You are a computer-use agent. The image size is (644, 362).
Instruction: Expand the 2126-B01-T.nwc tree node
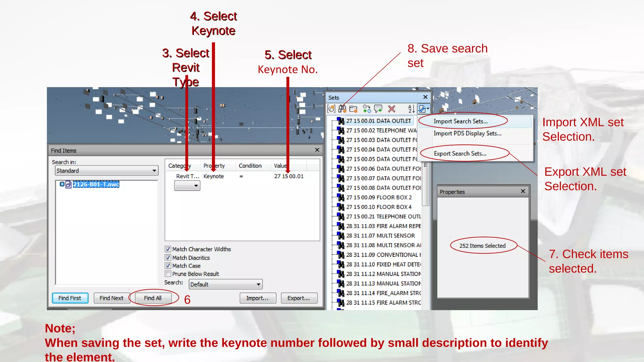[62, 184]
